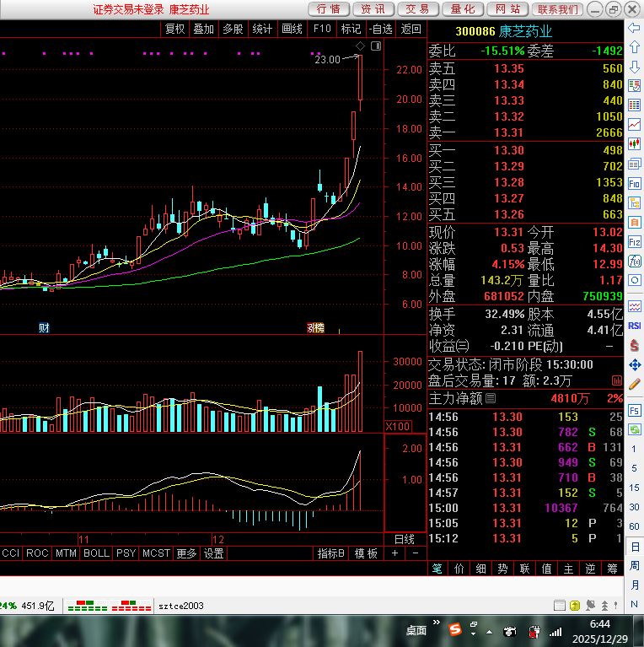Open the F12 sidebar icon
The height and width of the screenshot is (647, 644).
click(x=634, y=242)
